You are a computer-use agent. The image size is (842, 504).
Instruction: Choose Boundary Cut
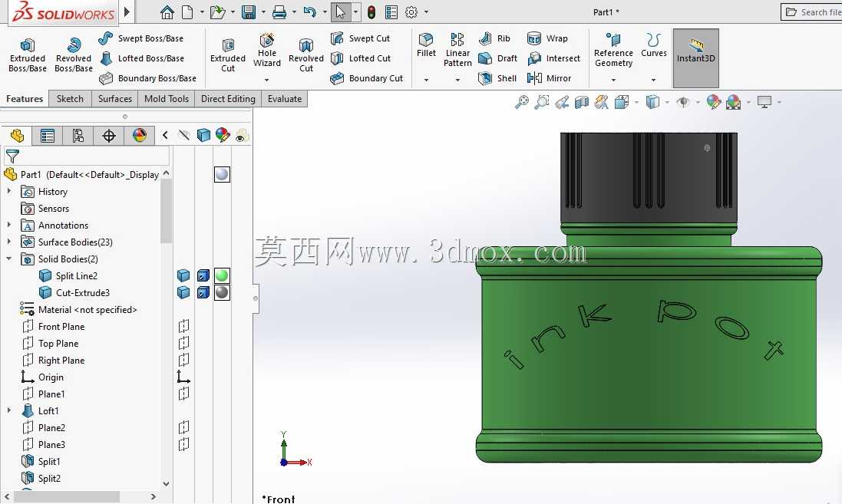click(x=366, y=77)
